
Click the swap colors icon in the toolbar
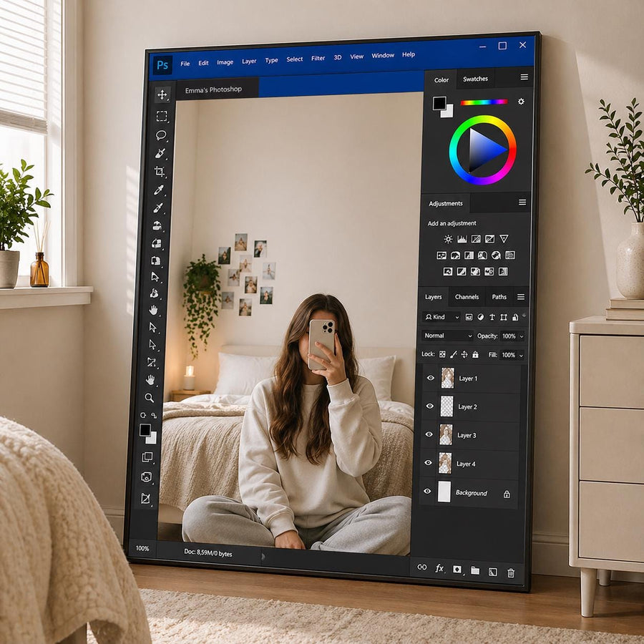pos(154,415)
